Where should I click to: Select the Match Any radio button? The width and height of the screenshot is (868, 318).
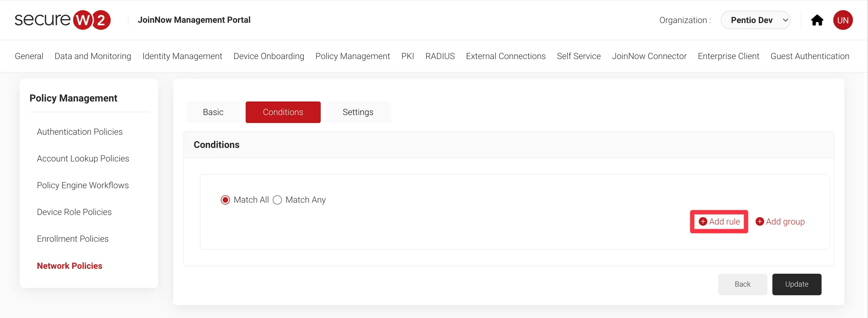point(277,200)
